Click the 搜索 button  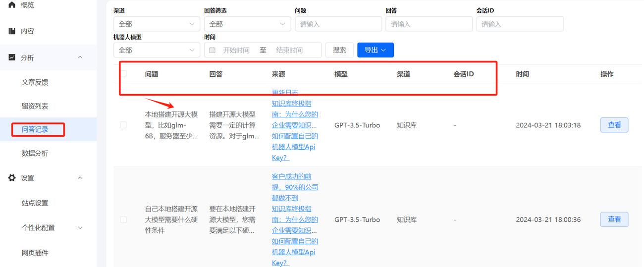339,50
